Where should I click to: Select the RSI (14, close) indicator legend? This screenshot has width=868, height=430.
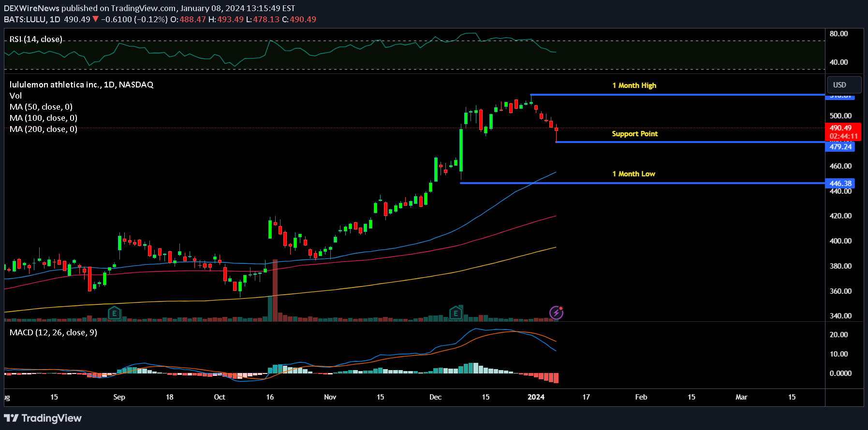(x=36, y=39)
